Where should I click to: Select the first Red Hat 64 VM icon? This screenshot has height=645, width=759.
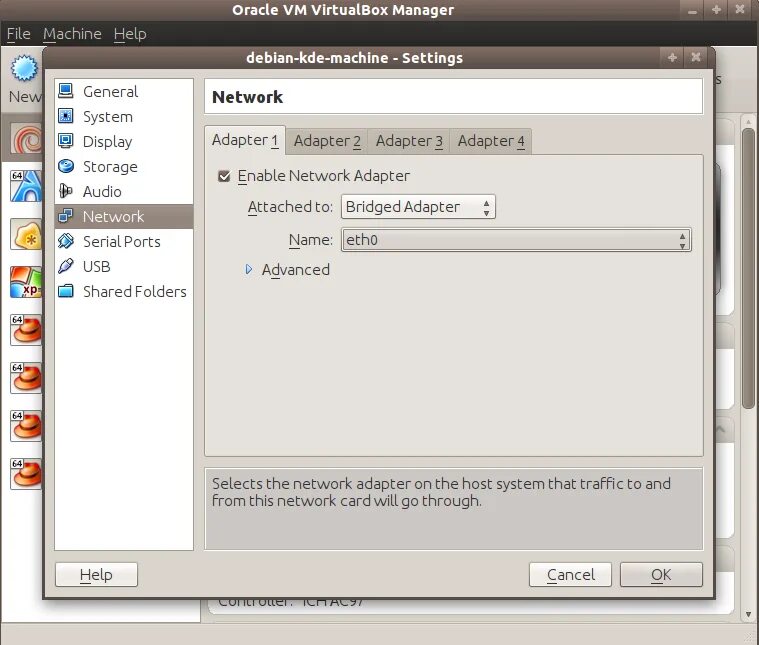coord(26,330)
